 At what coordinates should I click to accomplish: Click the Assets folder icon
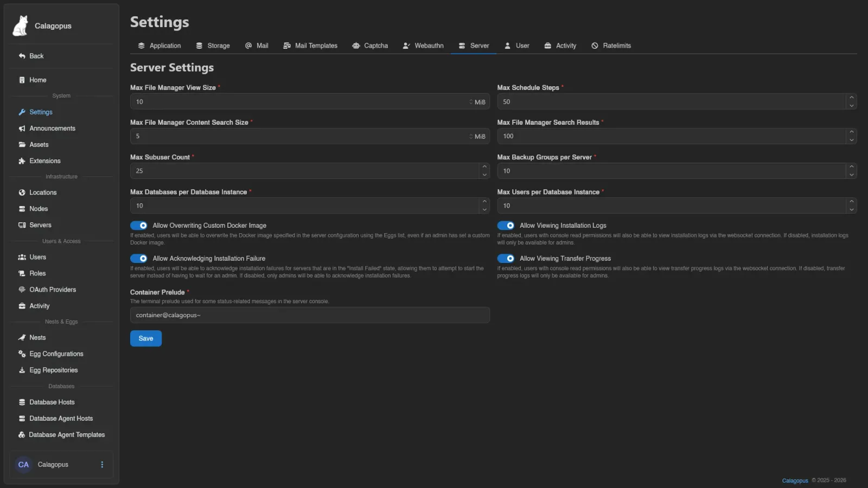22,145
